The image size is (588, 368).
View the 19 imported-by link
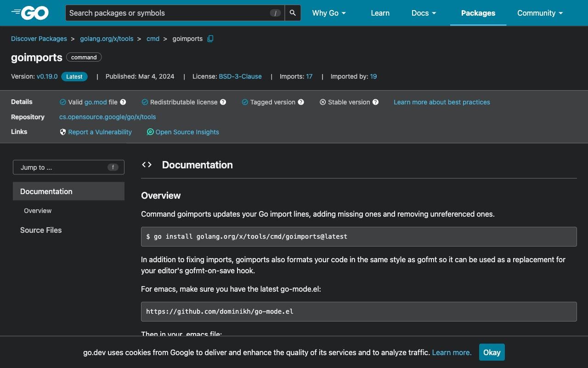373,76
